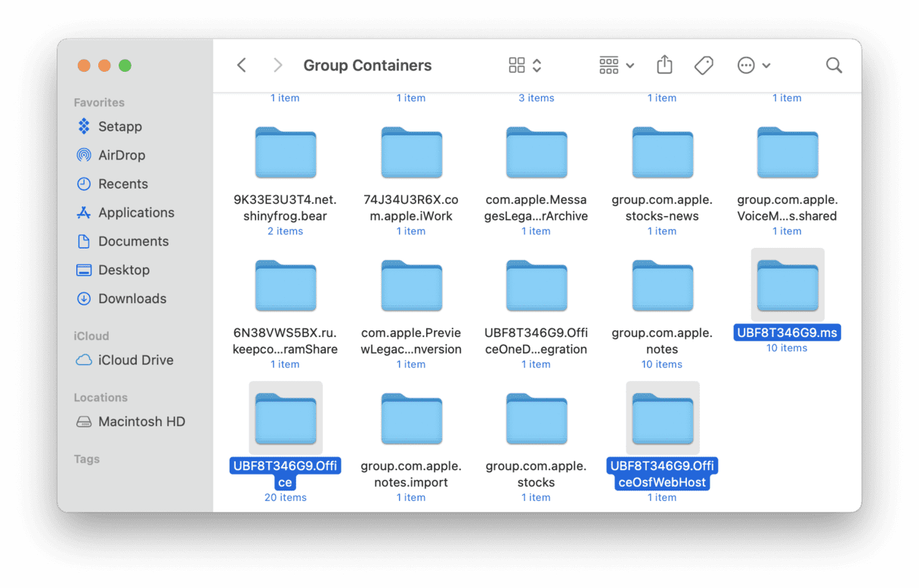Click the Locations sidebar section header

coord(101,398)
